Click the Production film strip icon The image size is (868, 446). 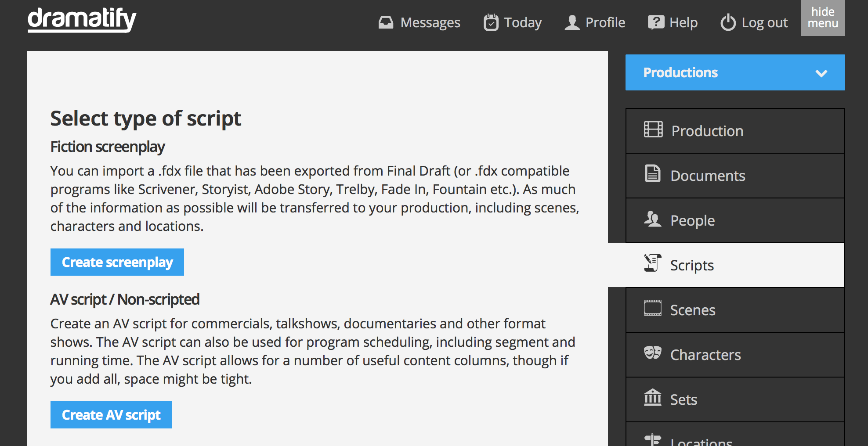(653, 129)
